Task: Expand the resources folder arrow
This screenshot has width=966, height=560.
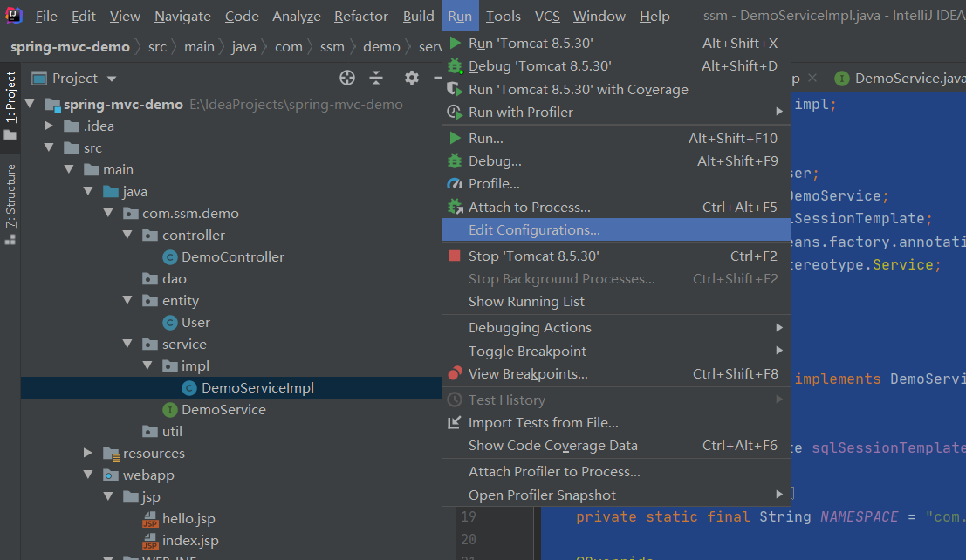Action: pos(88,453)
